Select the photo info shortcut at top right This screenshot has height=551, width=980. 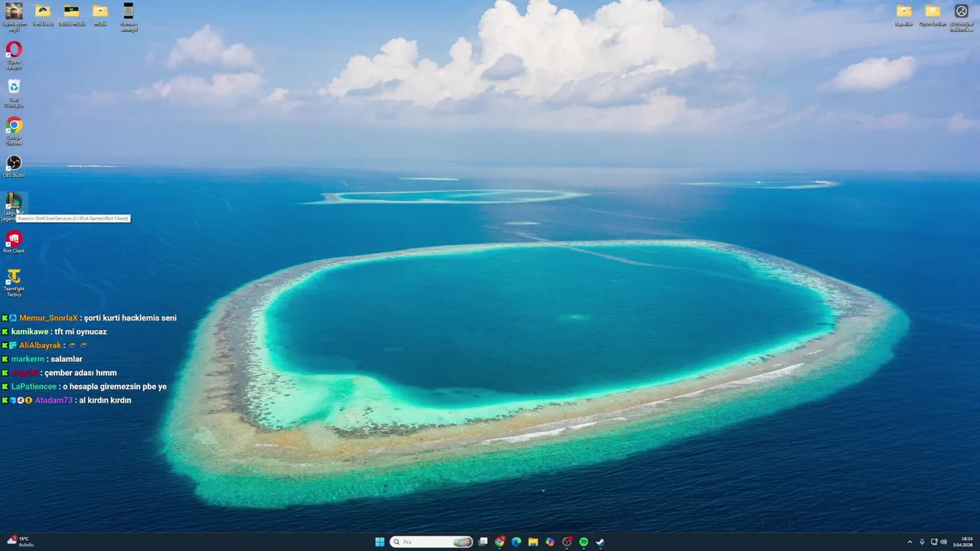962,17
